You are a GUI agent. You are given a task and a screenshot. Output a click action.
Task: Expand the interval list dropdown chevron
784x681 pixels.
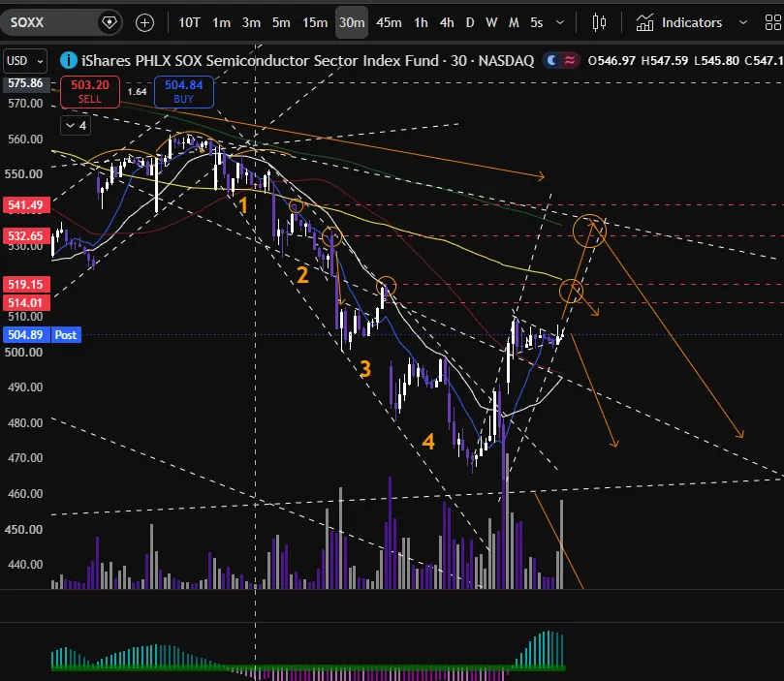[560, 22]
